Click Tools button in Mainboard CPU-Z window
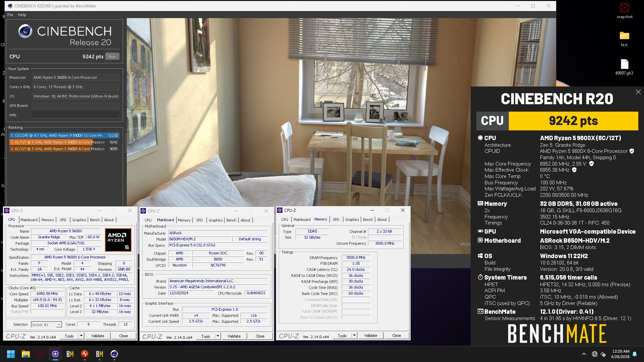Viewport: 644px width, 362px height. click(206, 336)
